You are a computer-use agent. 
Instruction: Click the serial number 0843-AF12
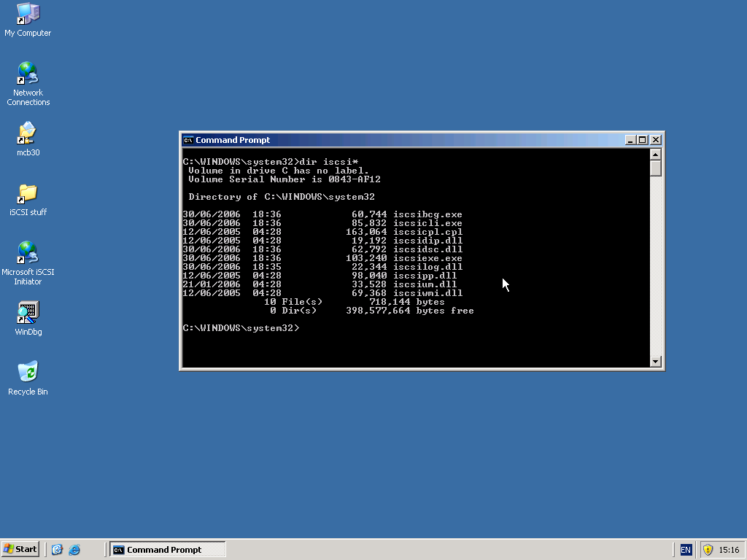(x=355, y=179)
